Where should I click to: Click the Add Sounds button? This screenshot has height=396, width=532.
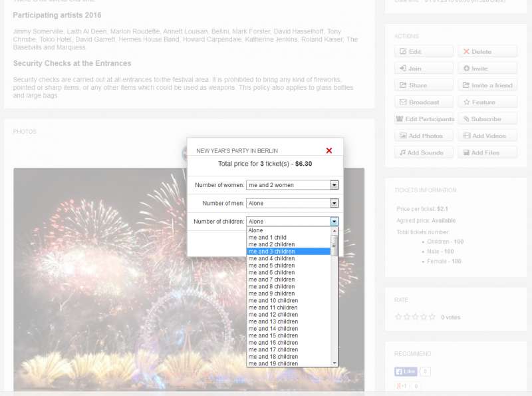[424, 152]
